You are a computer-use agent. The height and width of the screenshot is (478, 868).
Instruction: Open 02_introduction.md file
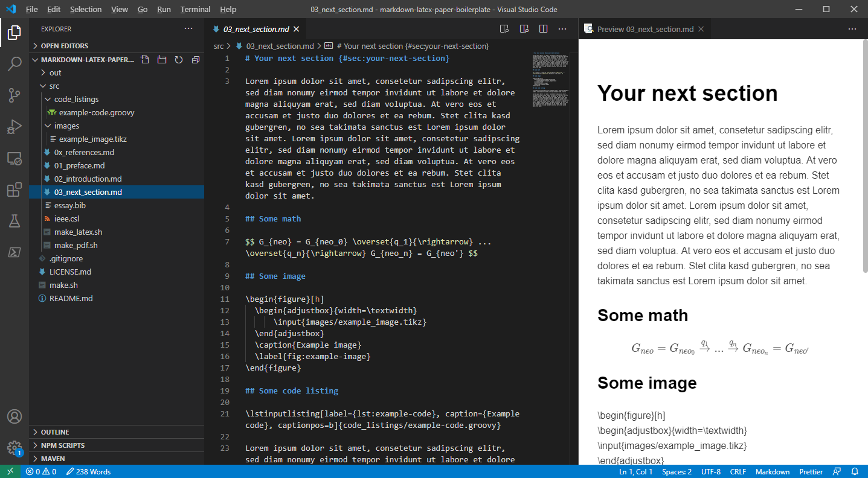[x=117, y=179]
